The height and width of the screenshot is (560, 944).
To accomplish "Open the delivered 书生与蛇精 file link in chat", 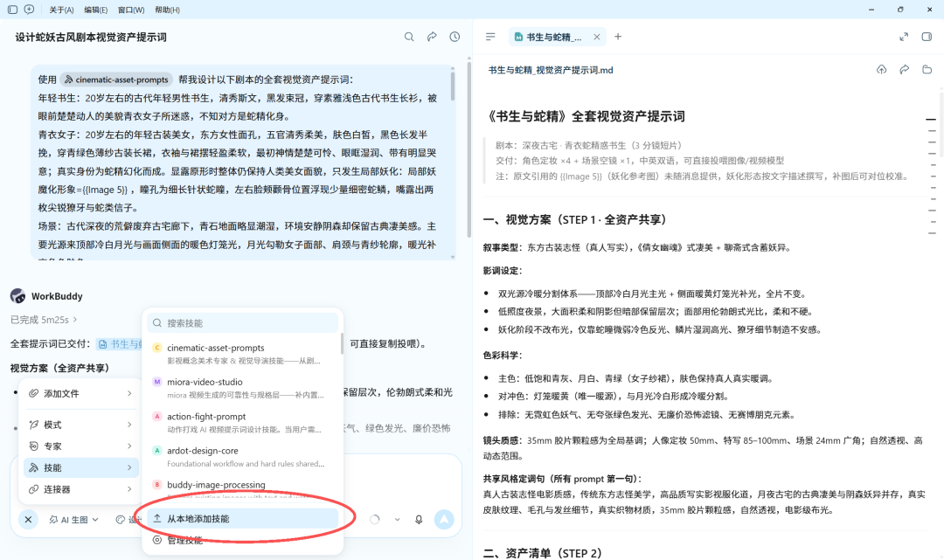I will (x=121, y=344).
